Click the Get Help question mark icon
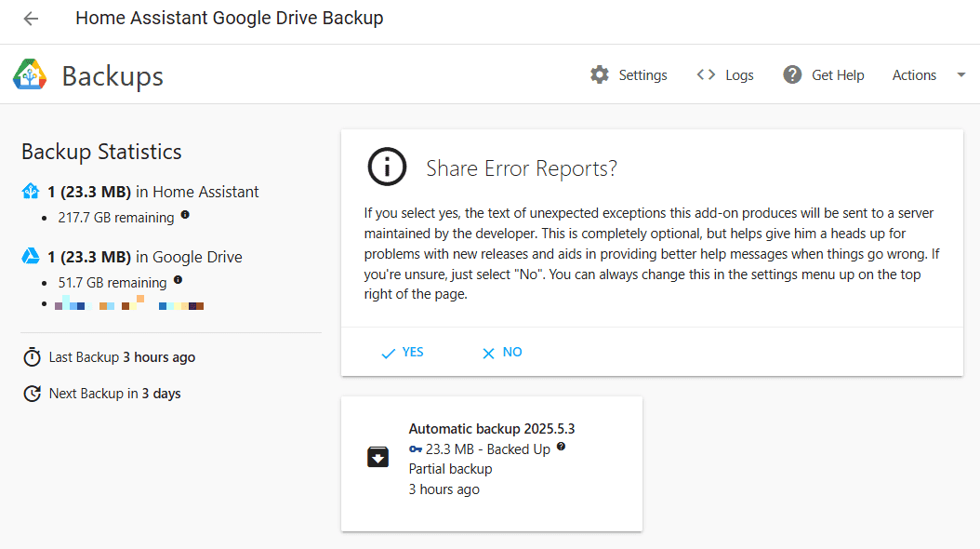This screenshot has width=980, height=549. click(792, 75)
